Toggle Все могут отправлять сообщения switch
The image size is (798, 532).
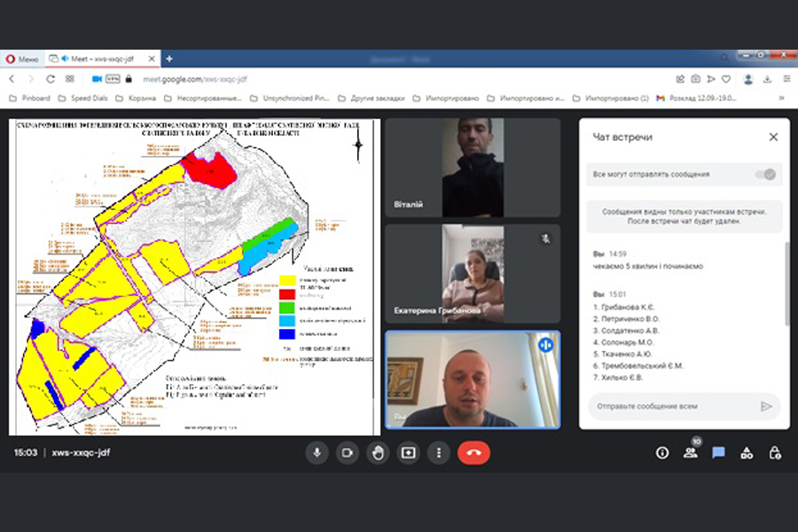point(765,174)
